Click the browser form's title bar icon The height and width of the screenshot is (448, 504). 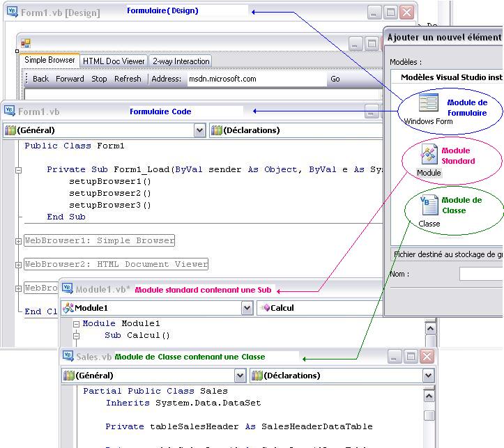coord(25,43)
